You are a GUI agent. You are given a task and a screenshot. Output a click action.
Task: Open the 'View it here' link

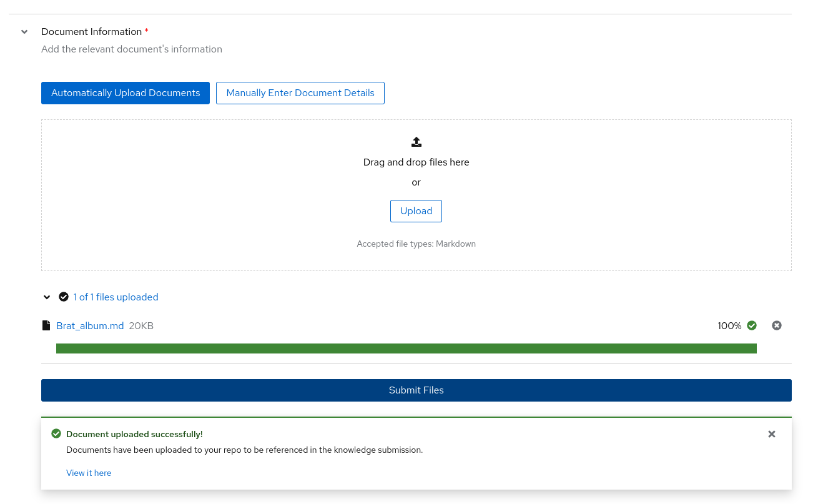click(89, 473)
